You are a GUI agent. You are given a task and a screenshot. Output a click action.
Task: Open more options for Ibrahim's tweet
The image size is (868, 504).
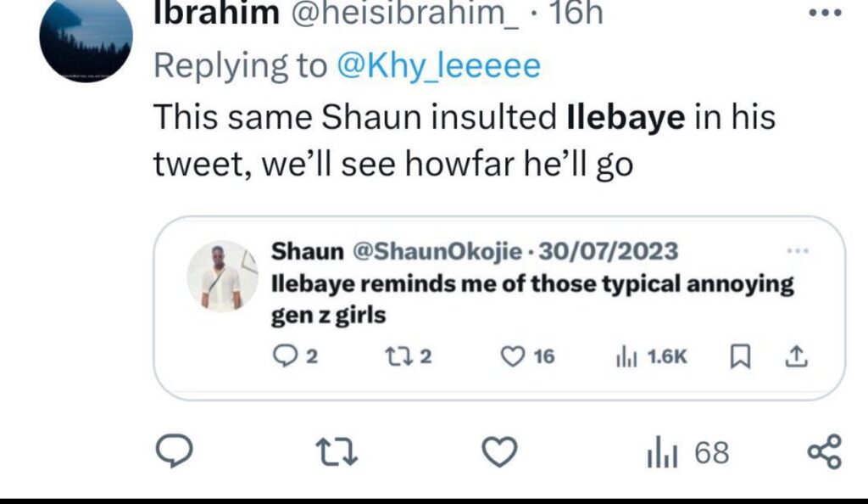pyautogui.click(x=826, y=14)
